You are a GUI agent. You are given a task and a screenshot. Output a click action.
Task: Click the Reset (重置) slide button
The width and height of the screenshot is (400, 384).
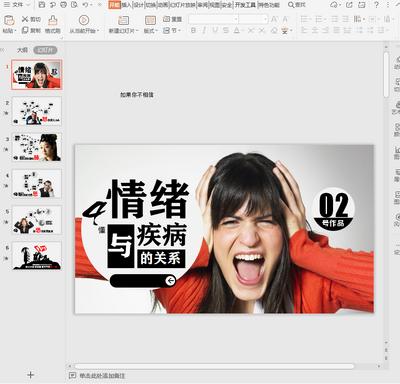[x=172, y=19]
